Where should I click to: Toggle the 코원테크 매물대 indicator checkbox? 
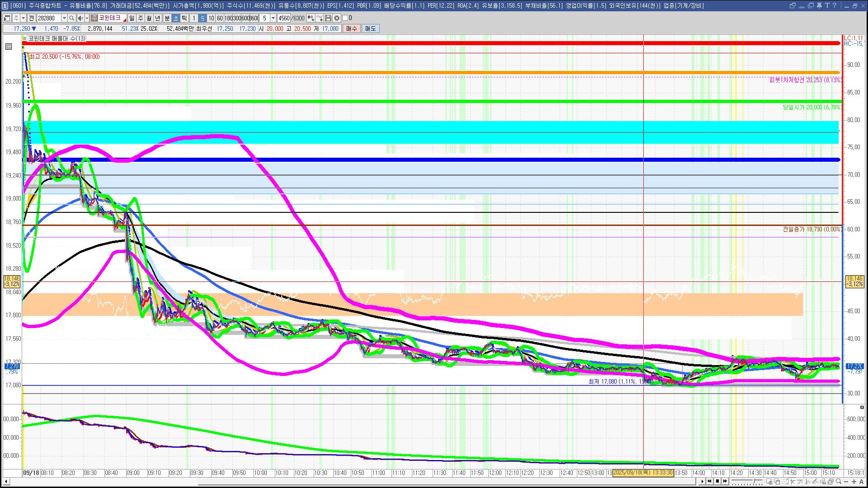tap(25, 39)
